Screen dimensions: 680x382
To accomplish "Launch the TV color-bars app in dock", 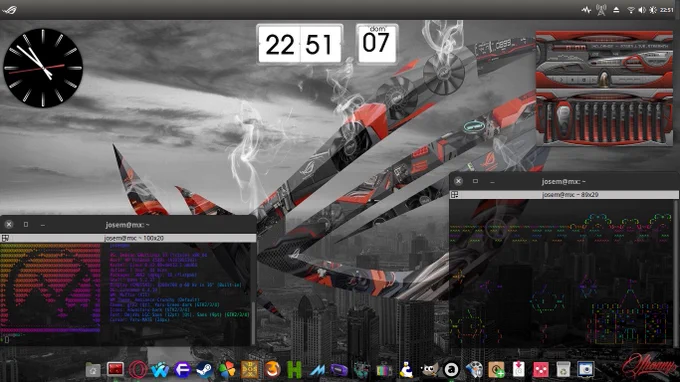I will click(x=384, y=370).
